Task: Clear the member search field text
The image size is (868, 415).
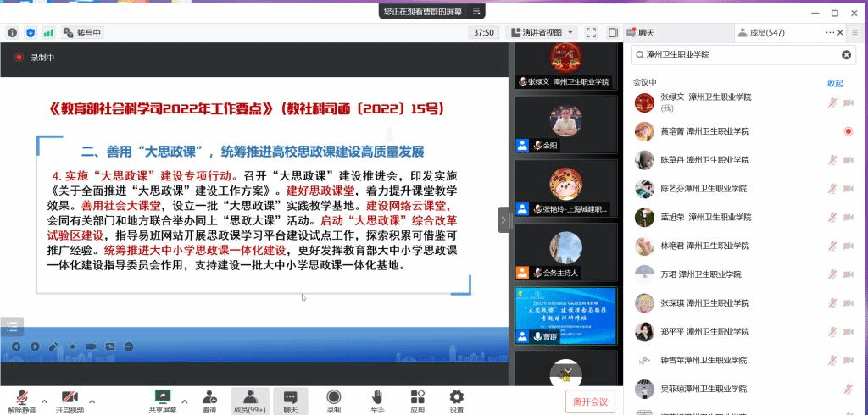Action: coord(846,55)
